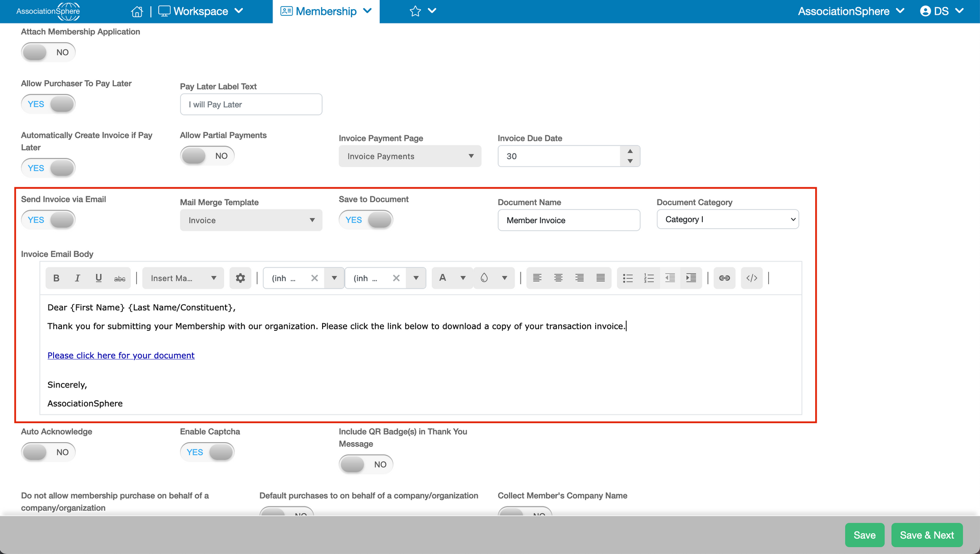
Task: Apply italic formatting in editor toolbar
Action: tap(77, 278)
